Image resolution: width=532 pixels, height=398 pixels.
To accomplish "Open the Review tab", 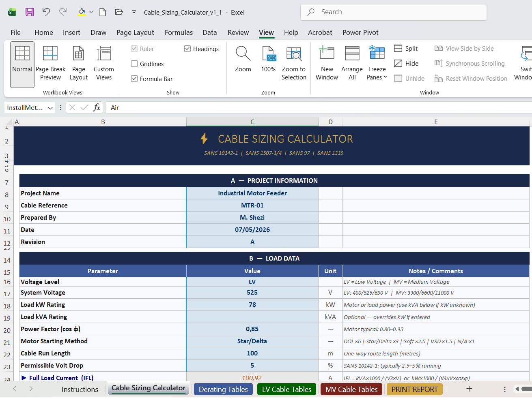I will [x=238, y=32].
